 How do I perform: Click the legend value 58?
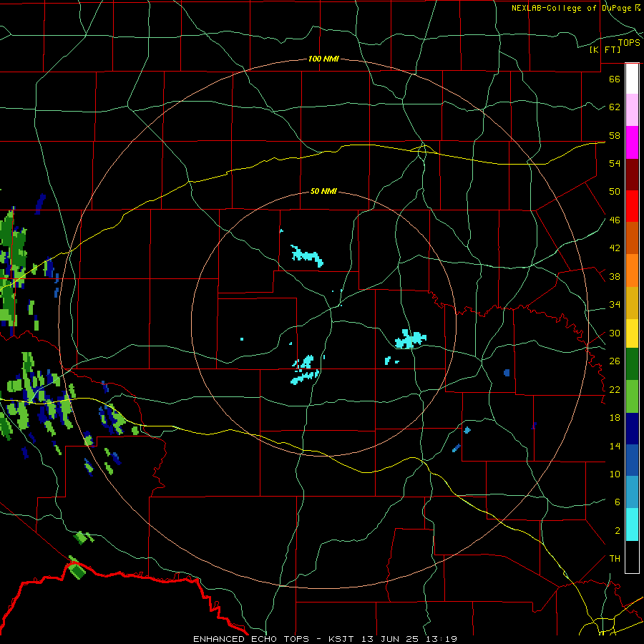pyautogui.click(x=615, y=135)
